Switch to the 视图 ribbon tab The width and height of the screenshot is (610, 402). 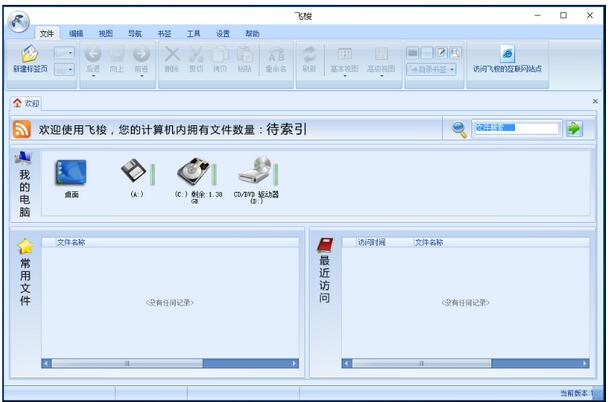[105, 34]
